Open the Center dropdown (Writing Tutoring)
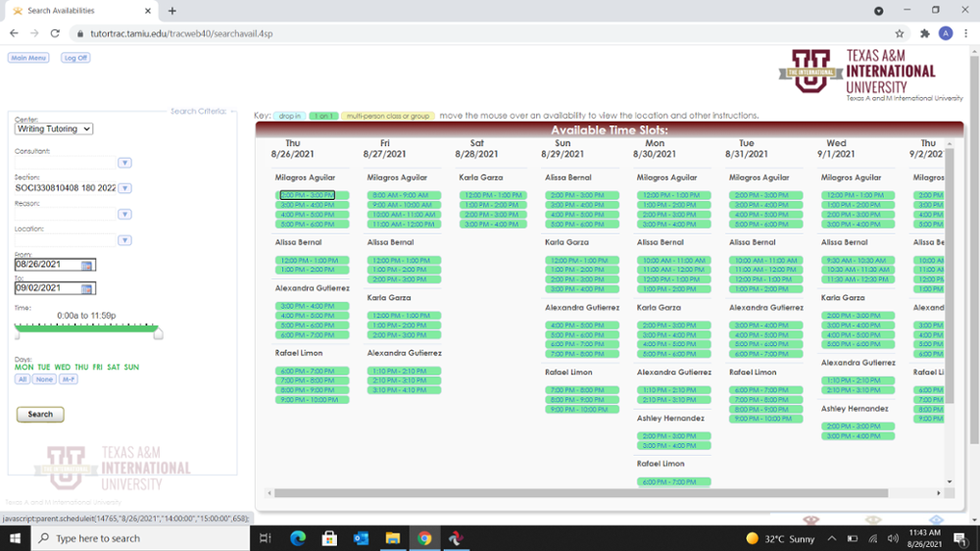This screenshot has width=980, height=551. (x=54, y=128)
